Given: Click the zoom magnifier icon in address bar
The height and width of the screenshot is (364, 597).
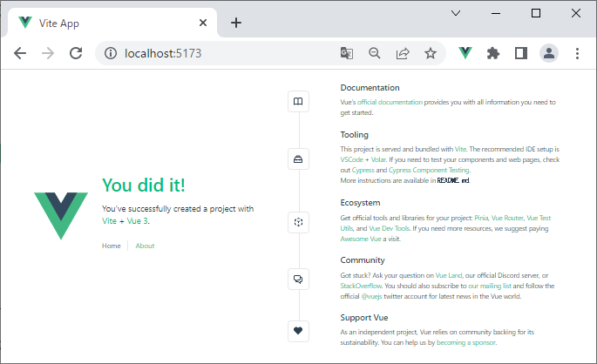Looking at the screenshot, I should 375,53.
